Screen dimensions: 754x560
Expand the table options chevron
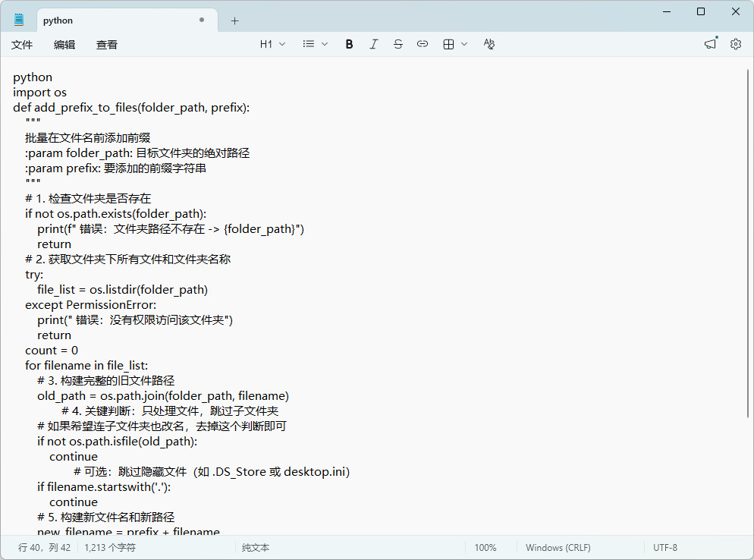tap(464, 44)
